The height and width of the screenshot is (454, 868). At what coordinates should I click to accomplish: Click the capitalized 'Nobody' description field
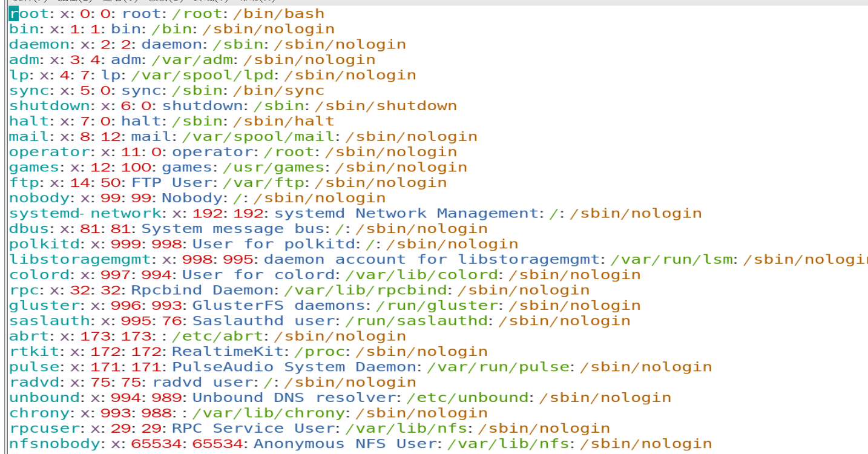pos(192,198)
